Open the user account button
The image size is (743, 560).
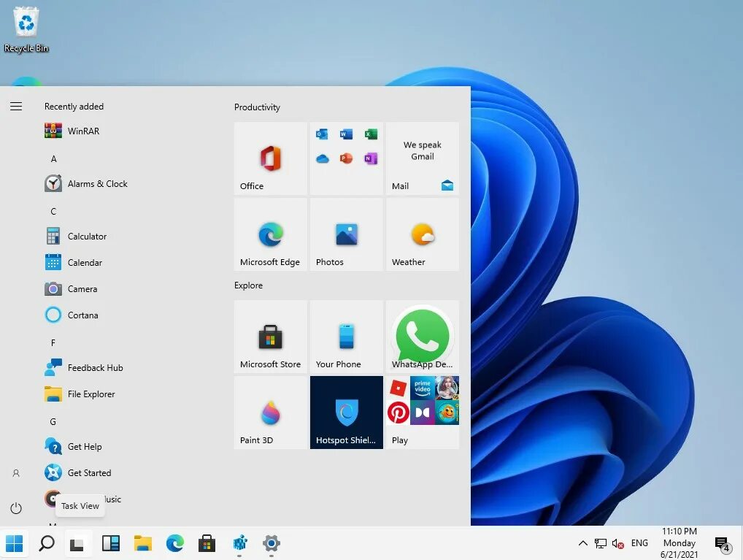click(16, 473)
